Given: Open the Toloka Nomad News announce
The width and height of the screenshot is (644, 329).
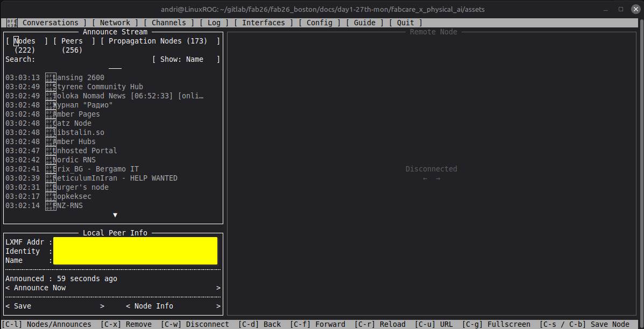Looking at the screenshot, I should point(105,96).
